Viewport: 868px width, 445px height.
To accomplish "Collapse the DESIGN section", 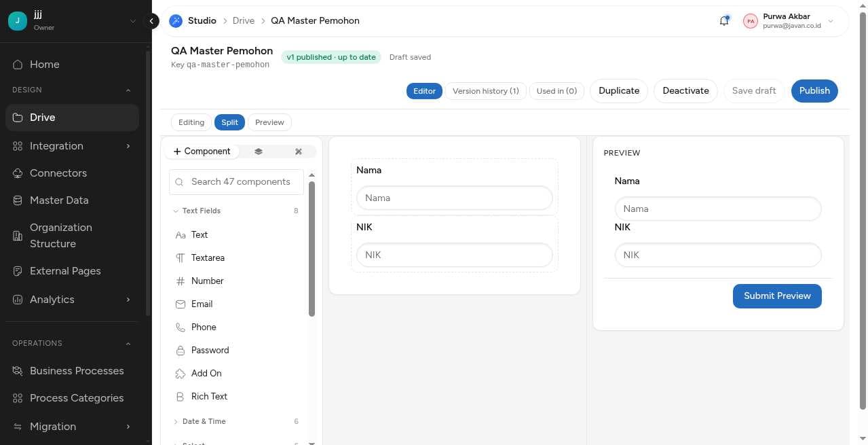I will coord(128,90).
